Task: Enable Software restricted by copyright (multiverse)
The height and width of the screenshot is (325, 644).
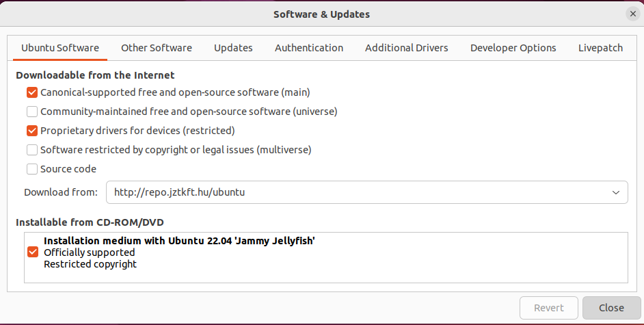Action: click(32, 150)
